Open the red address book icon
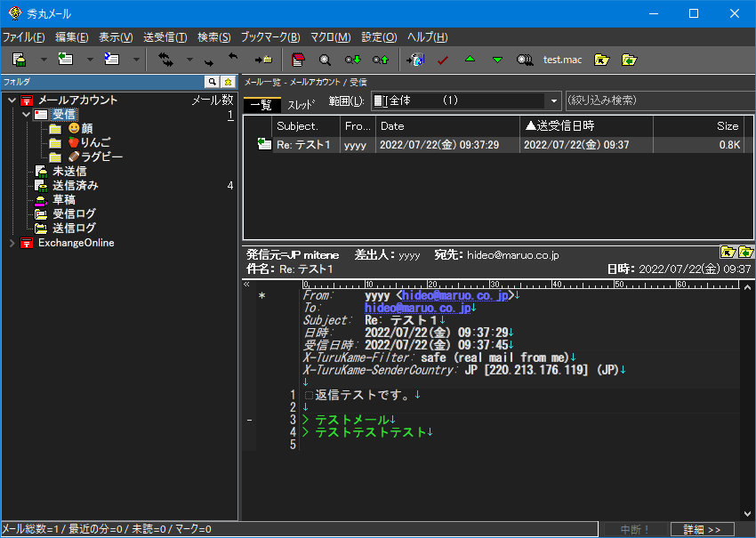 coord(298,60)
